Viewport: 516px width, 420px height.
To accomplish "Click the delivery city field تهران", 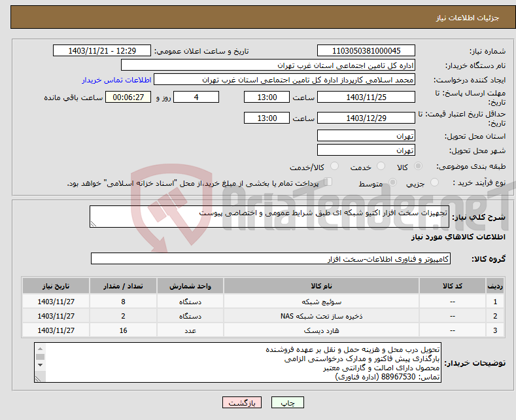I will tap(366, 150).
